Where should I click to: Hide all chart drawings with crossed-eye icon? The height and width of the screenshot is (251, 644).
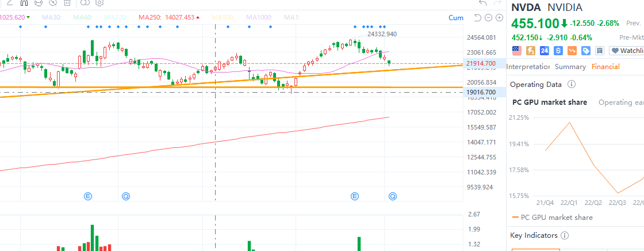(x=52, y=3)
